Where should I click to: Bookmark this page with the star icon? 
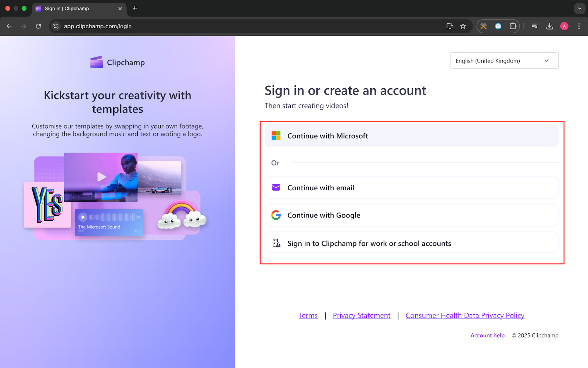click(x=463, y=26)
